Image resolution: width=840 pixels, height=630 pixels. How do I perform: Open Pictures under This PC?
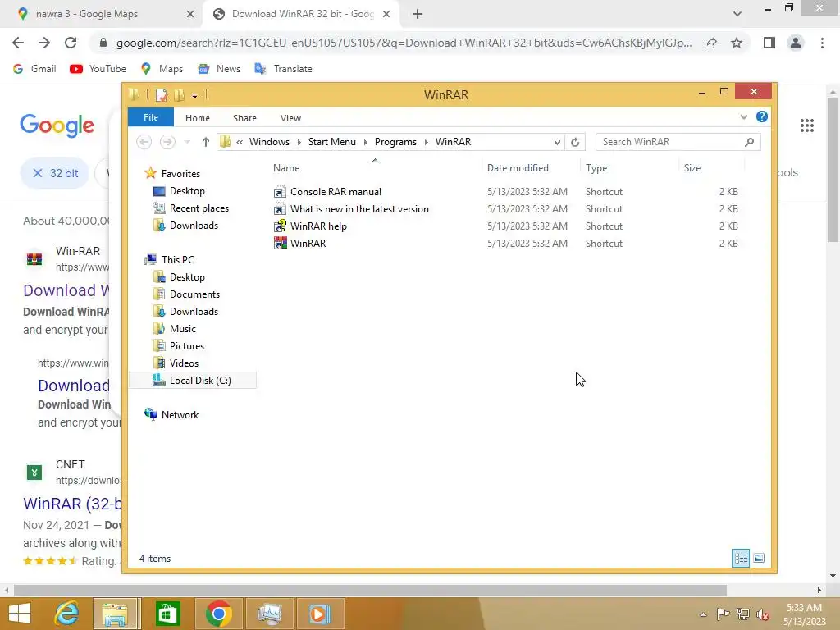point(186,346)
